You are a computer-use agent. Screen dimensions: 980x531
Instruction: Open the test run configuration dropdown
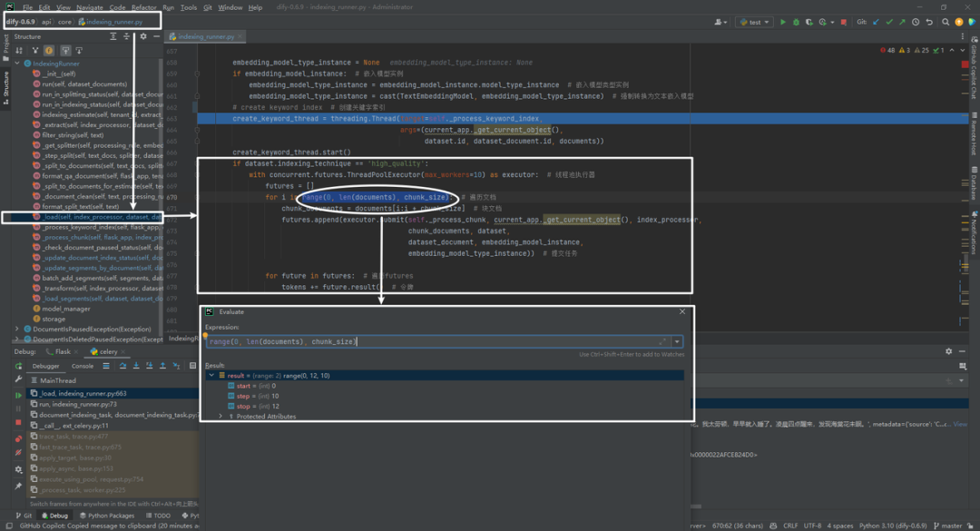pyautogui.click(x=754, y=22)
